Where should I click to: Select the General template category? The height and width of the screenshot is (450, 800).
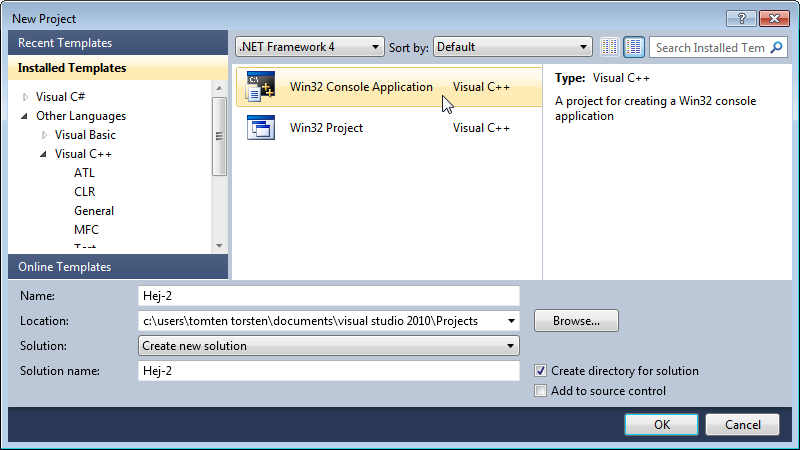pyautogui.click(x=94, y=211)
